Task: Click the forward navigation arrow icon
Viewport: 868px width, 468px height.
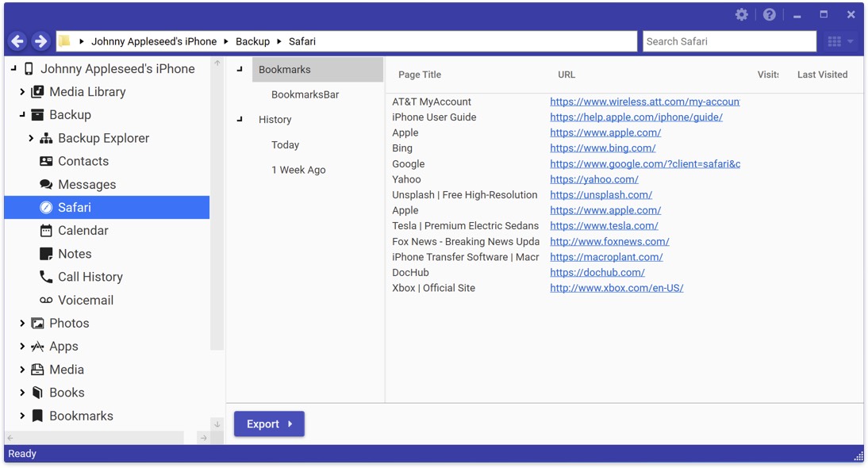Action: (x=40, y=41)
